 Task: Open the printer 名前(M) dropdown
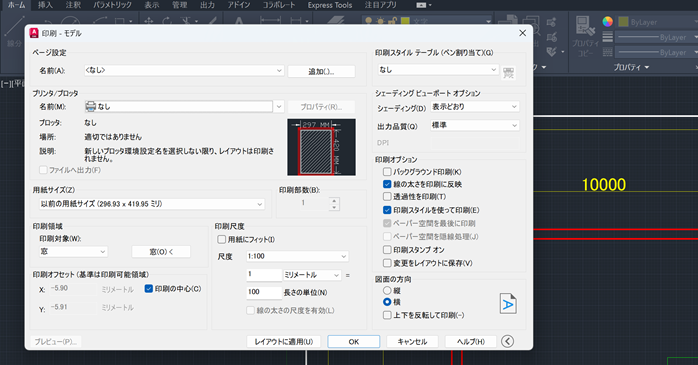coord(184,106)
